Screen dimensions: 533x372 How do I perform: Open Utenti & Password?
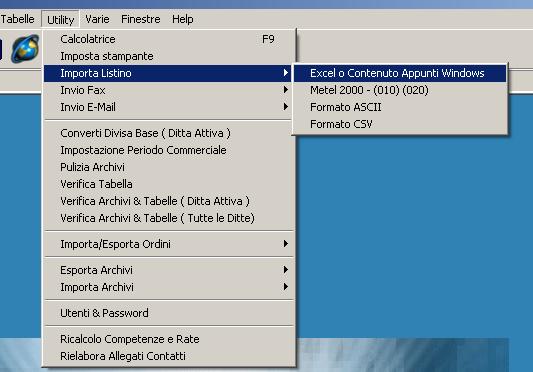168,313
